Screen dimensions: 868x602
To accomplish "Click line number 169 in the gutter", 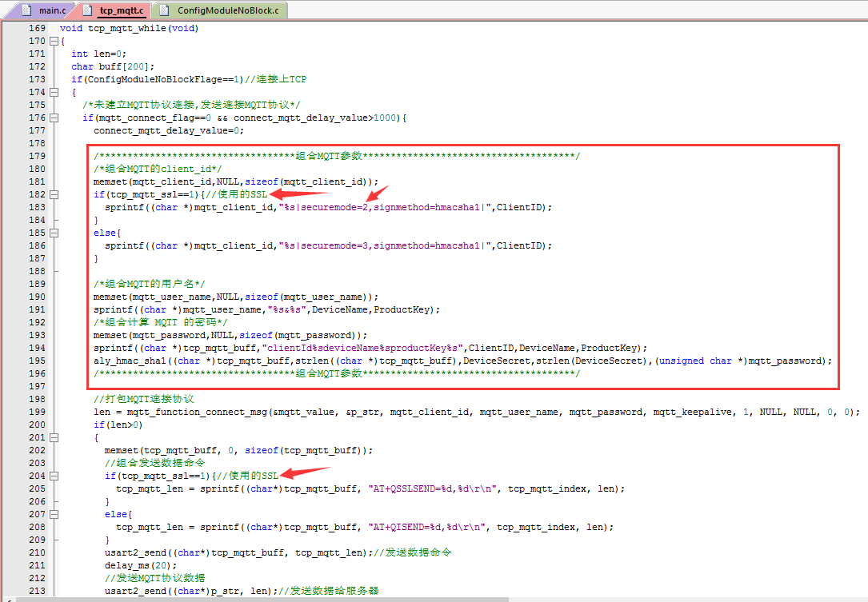I will 37,28.
